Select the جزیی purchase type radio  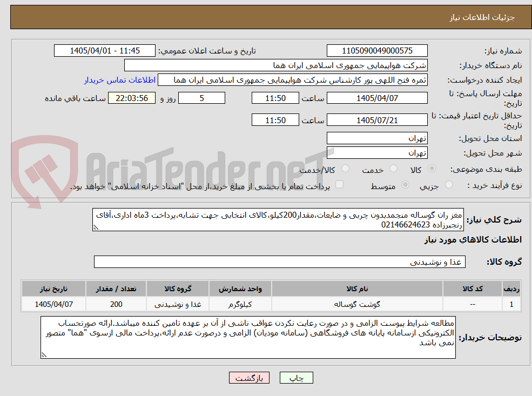pyautogui.click(x=449, y=185)
